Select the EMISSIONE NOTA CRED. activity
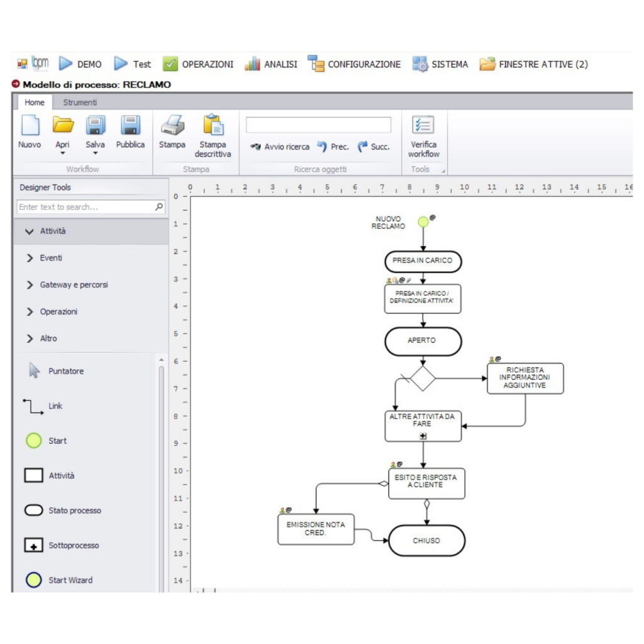The width and height of the screenshot is (644, 644). (x=316, y=529)
